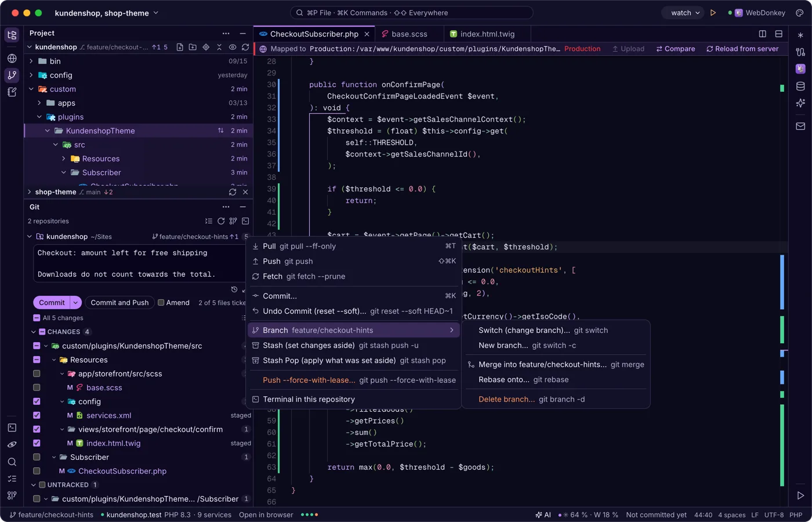
Task: Check the base.scss file checkbox
Action: 37,387
